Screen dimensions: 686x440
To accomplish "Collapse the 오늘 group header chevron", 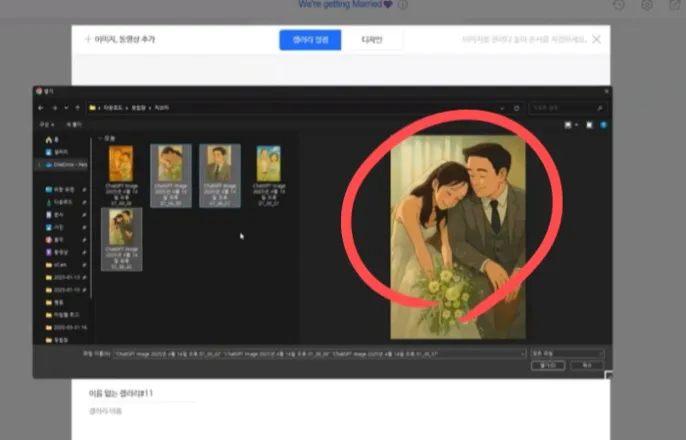I will (x=100, y=138).
